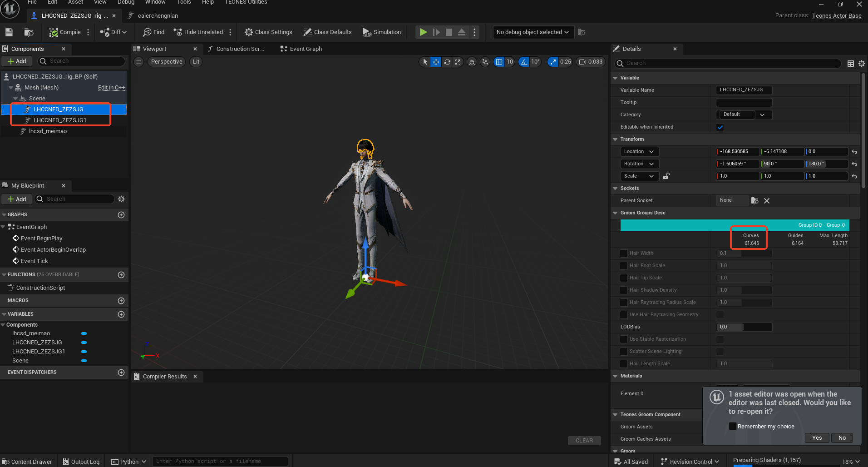Open My Blueprint settings gear
Screen dimensions: 868x467
coord(121,199)
